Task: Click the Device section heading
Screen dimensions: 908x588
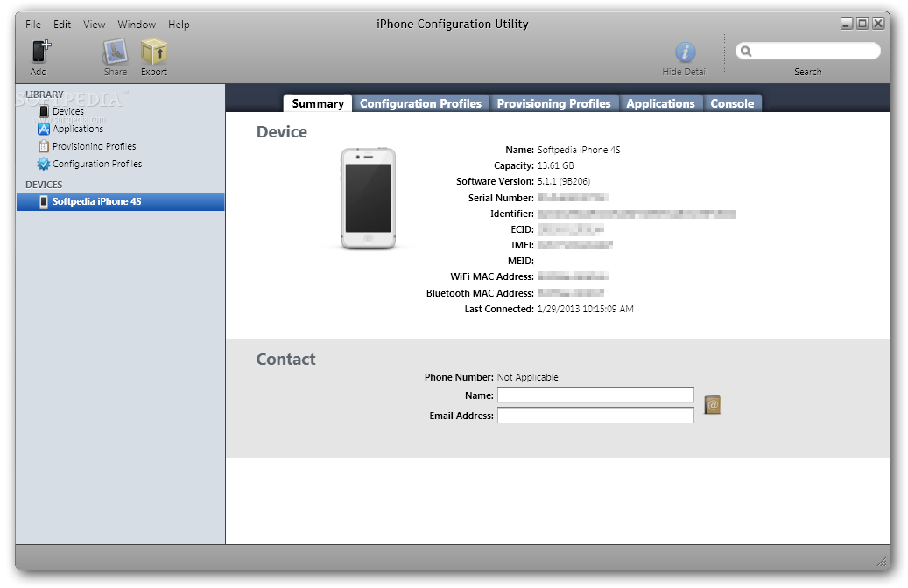Action: (x=281, y=132)
